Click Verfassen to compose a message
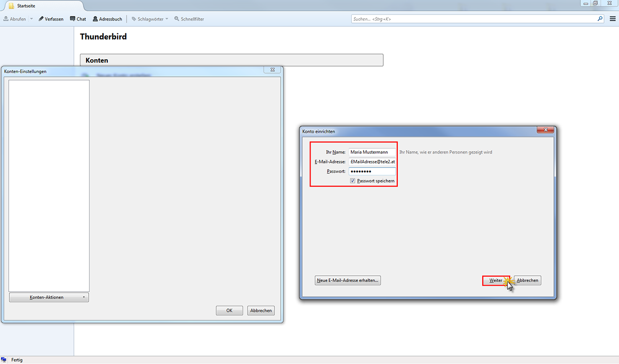 click(51, 19)
